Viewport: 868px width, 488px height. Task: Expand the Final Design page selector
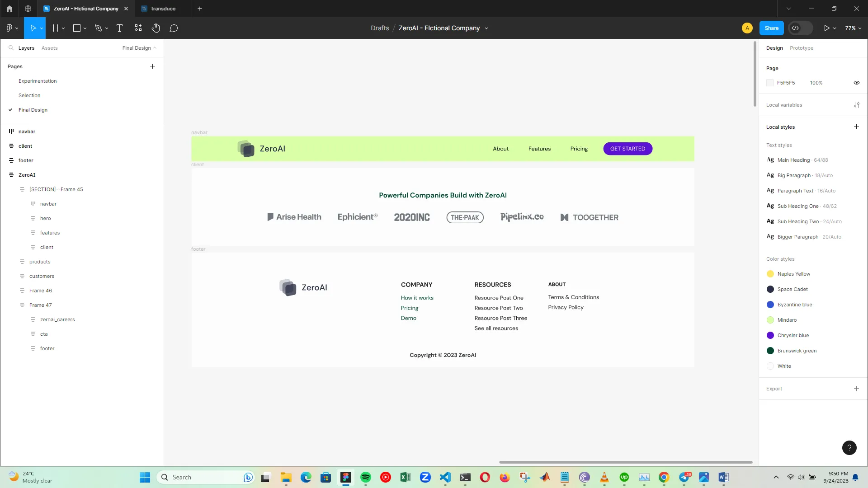point(139,48)
